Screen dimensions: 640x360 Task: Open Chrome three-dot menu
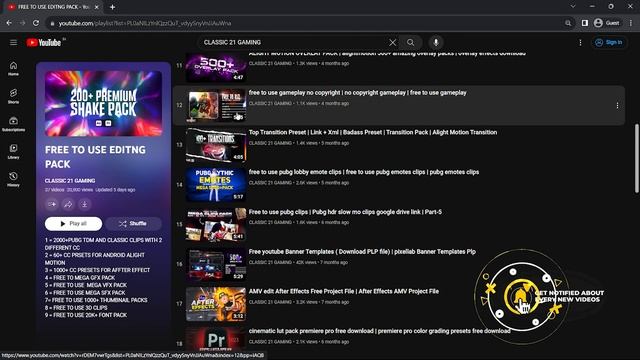(631, 23)
